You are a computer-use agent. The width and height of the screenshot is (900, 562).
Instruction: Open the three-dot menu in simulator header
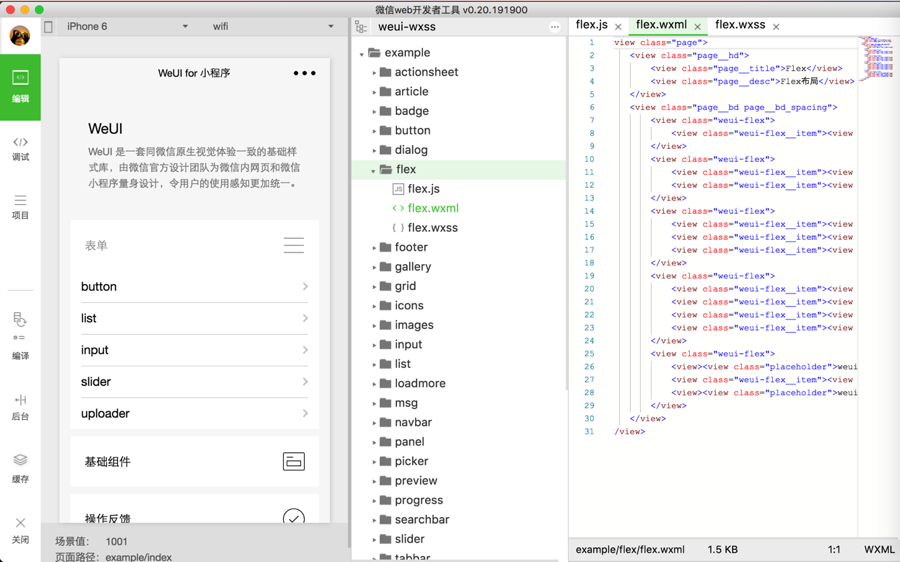click(304, 73)
